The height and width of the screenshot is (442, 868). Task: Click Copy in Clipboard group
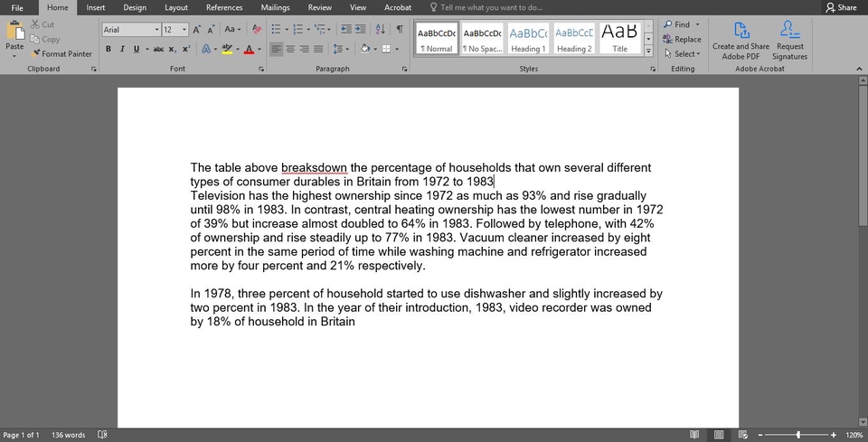45,39
